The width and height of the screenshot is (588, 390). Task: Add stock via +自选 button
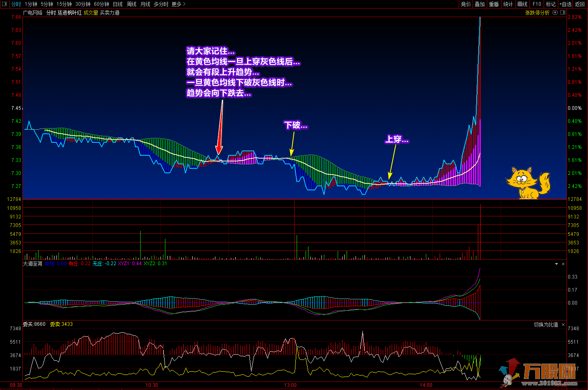(565, 4)
